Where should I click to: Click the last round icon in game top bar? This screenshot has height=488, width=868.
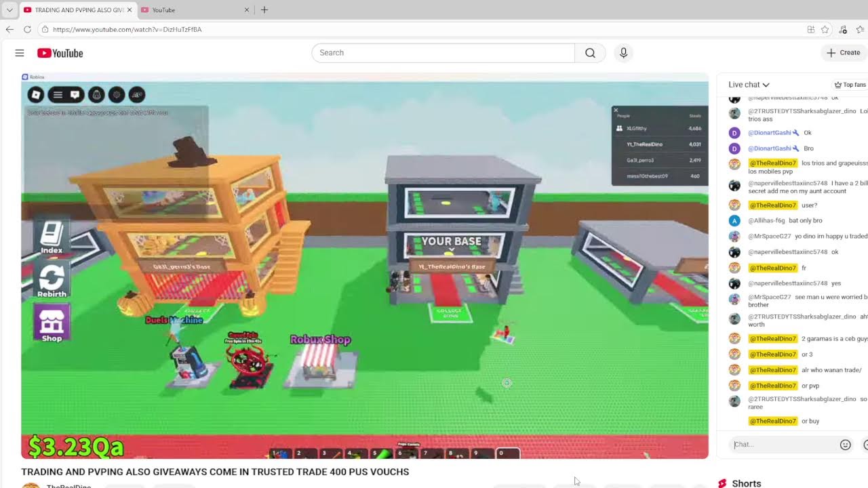137,95
